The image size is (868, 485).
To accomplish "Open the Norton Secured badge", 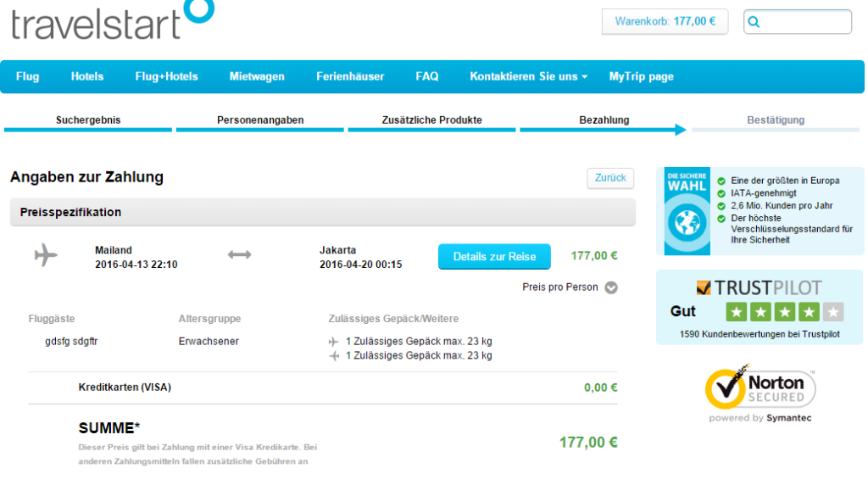I will click(x=760, y=393).
